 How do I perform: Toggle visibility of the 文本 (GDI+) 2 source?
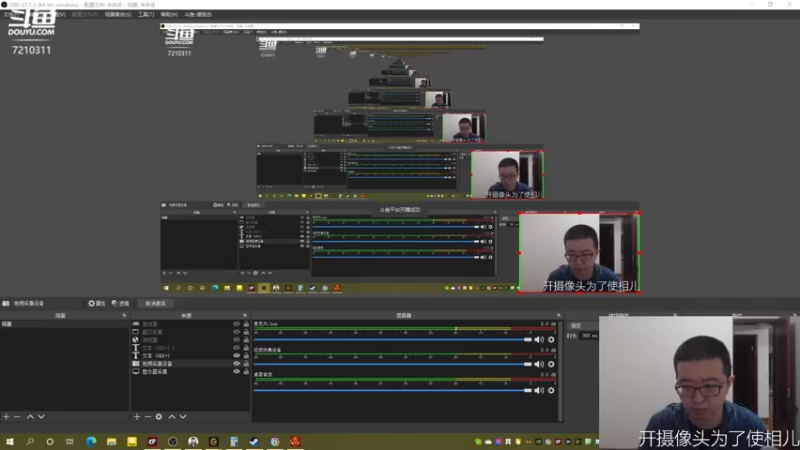pyautogui.click(x=236, y=347)
